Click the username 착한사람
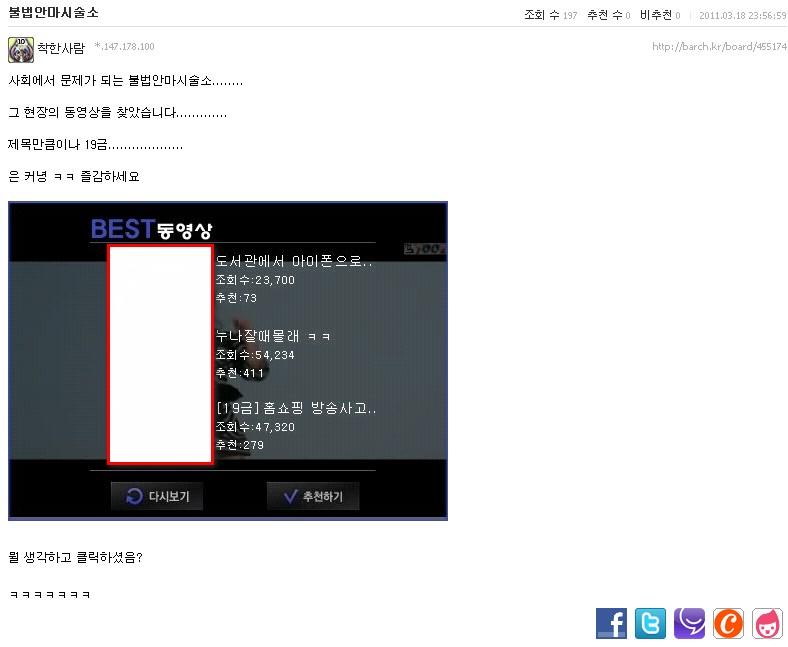The image size is (788, 647). tap(61, 48)
